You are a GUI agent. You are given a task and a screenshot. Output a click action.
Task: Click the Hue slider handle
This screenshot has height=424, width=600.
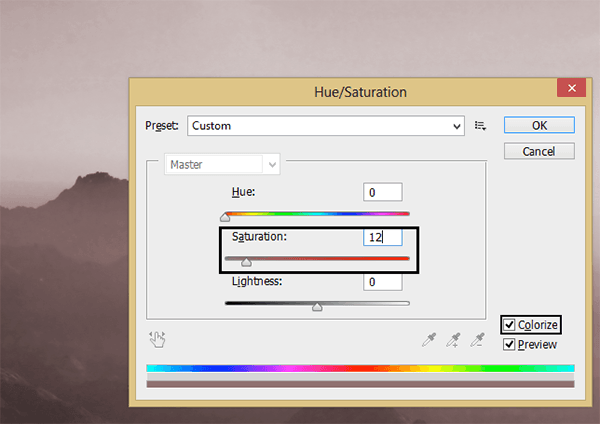click(x=225, y=216)
